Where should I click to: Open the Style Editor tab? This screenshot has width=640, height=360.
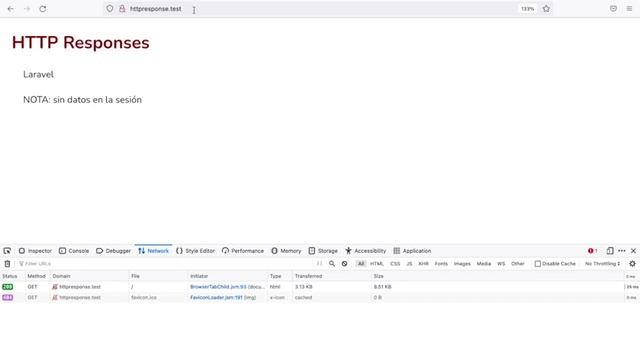[x=195, y=251]
